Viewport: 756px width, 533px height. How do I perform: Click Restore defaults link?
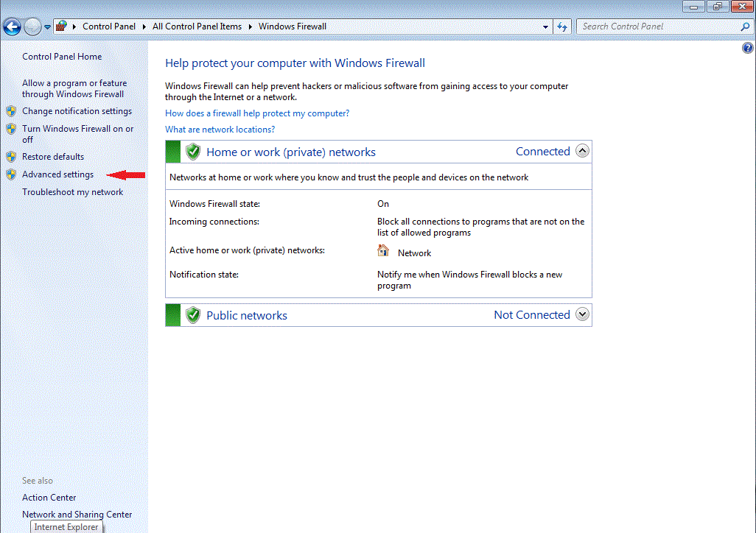pos(53,157)
